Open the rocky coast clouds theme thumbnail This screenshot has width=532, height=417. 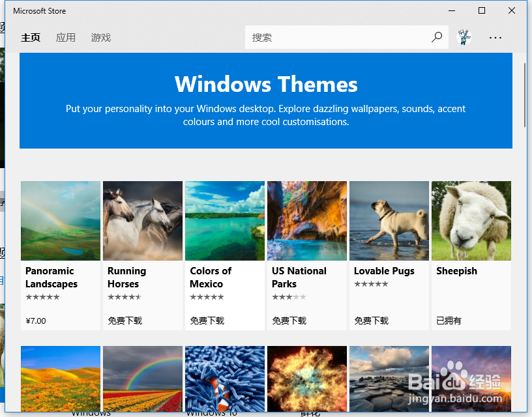click(x=389, y=379)
